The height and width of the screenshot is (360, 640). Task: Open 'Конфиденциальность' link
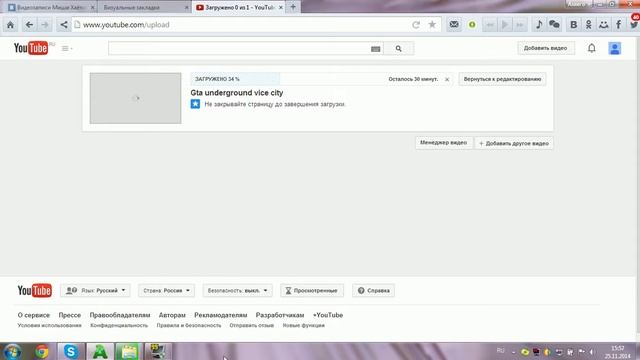(119, 325)
